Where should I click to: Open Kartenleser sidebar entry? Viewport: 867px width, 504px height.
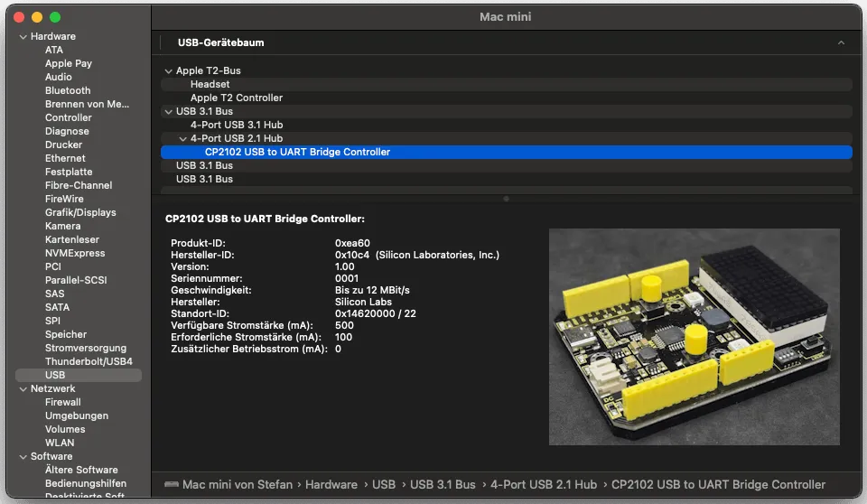pos(72,239)
